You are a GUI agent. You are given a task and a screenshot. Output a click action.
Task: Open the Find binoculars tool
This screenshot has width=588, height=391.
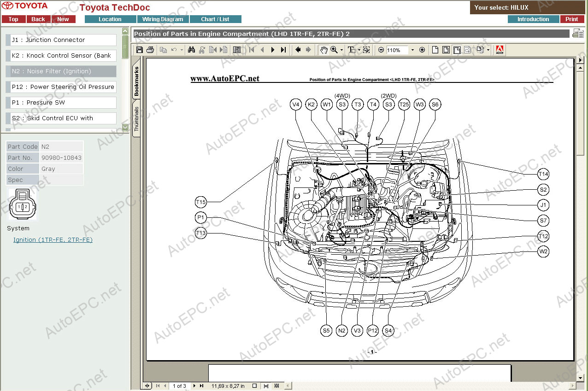pos(192,50)
